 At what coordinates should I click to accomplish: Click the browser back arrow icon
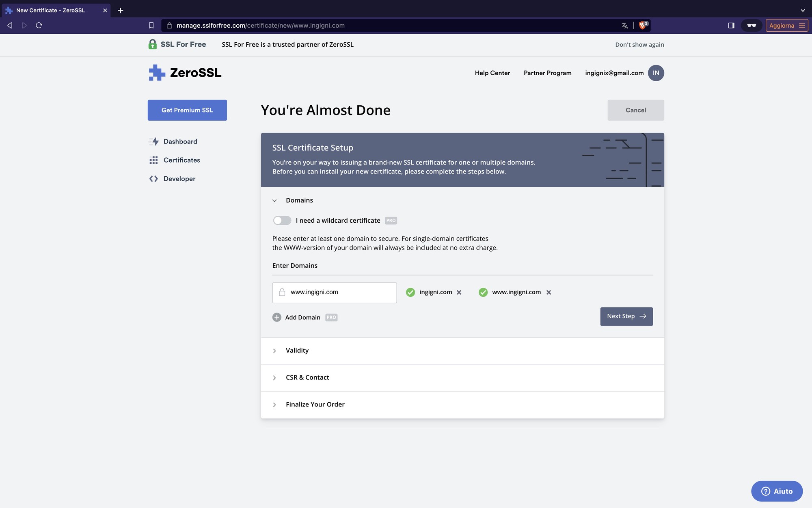tap(10, 25)
